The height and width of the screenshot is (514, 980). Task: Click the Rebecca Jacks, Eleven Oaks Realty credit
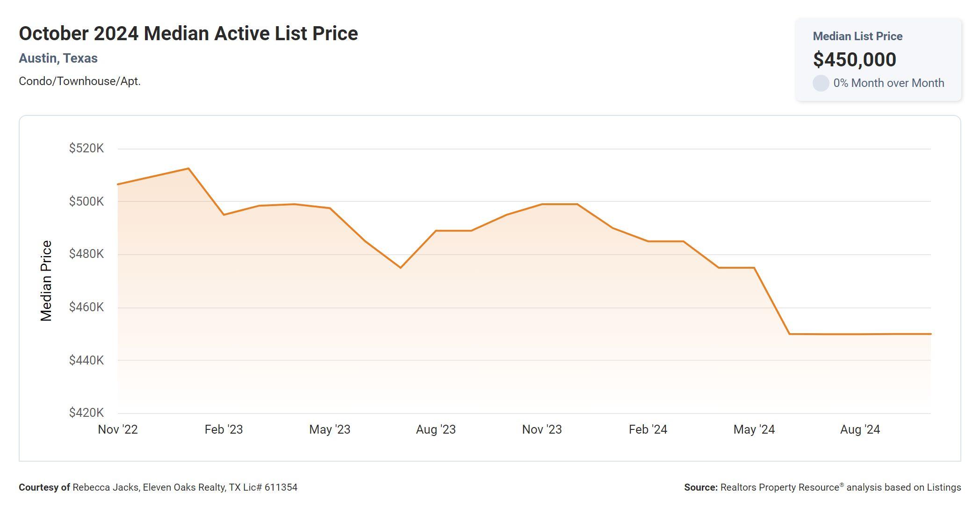point(185,487)
